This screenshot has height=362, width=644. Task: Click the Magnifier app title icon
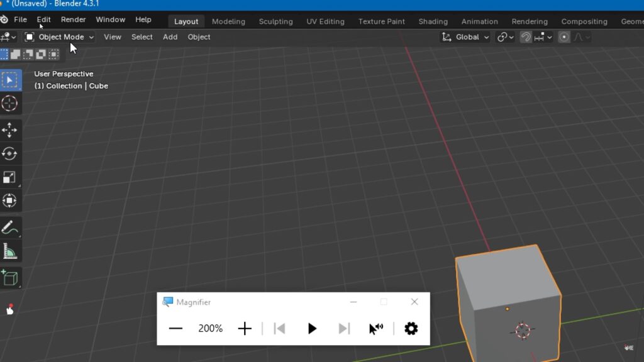(167, 302)
